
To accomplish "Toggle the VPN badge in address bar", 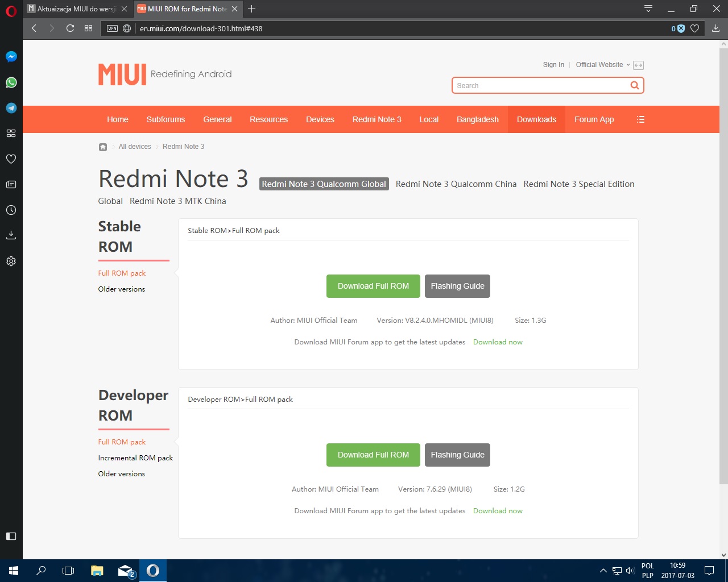I will (112, 28).
